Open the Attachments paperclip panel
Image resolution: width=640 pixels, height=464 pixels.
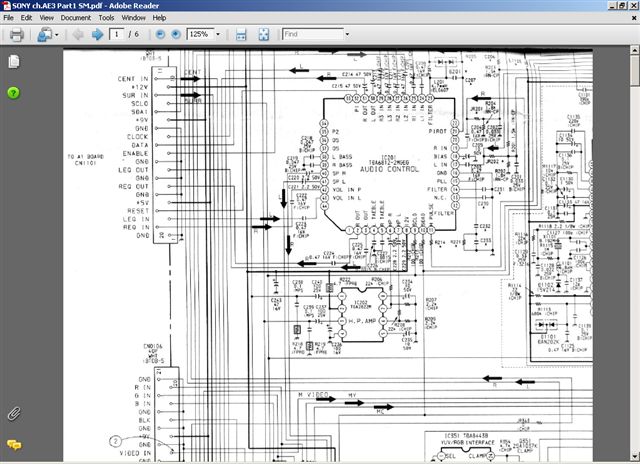point(13,414)
